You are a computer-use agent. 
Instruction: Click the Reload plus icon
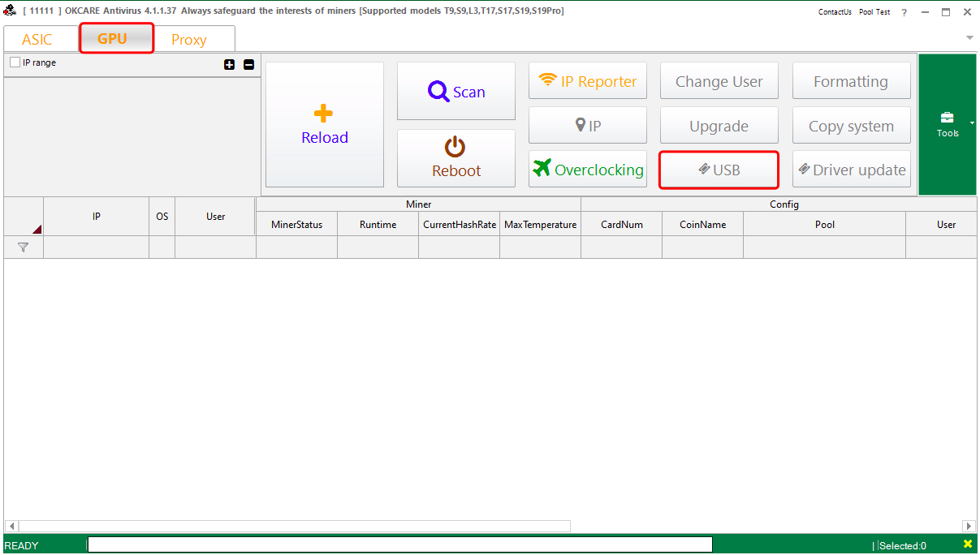coord(324,112)
